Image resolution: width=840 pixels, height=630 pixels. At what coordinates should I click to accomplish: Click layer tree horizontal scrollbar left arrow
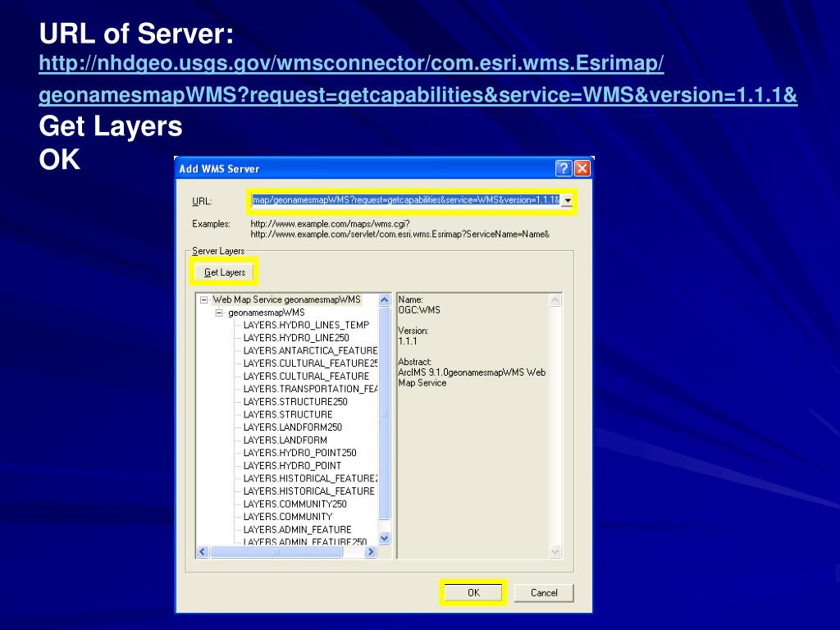click(203, 552)
